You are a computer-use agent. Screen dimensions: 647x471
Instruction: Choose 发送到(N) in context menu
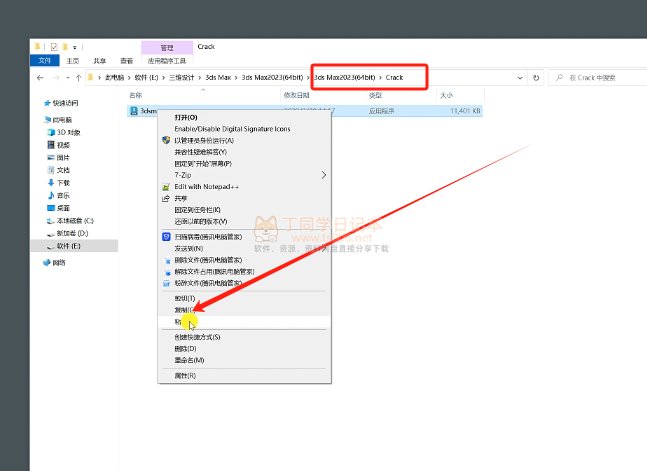[x=189, y=249]
